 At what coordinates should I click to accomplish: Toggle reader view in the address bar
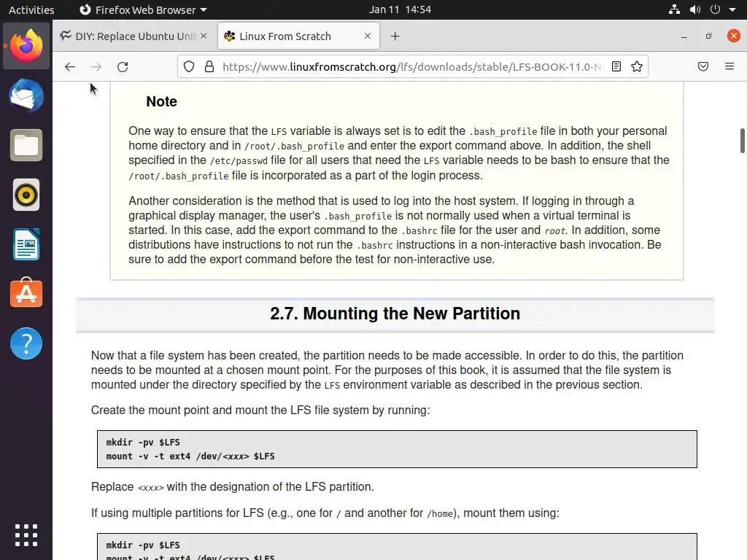click(x=616, y=66)
